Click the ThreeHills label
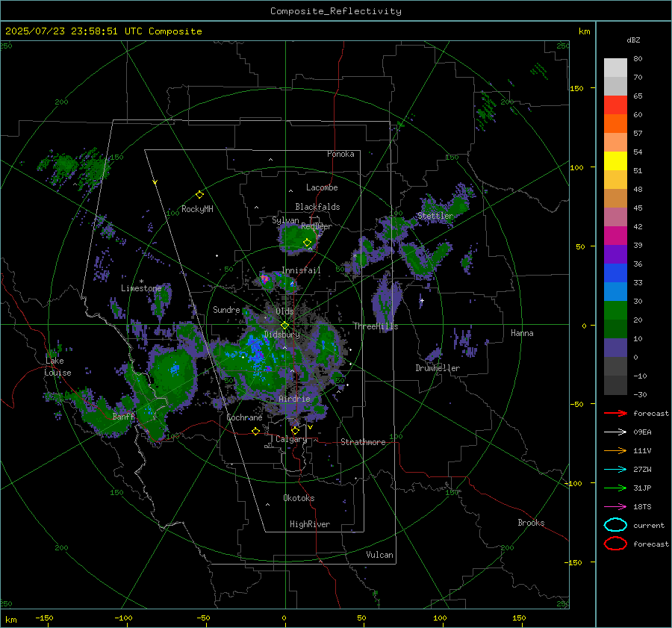The image size is (672, 628). coord(376,326)
